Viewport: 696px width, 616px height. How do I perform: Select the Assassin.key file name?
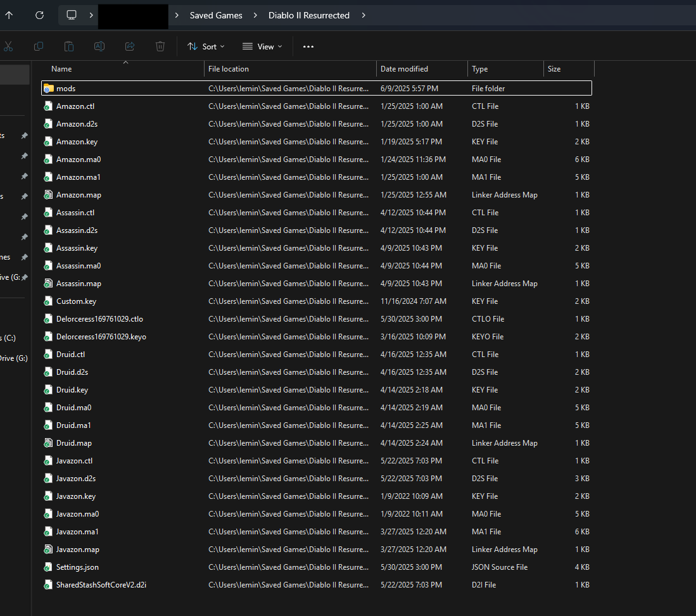click(x=77, y=248)
